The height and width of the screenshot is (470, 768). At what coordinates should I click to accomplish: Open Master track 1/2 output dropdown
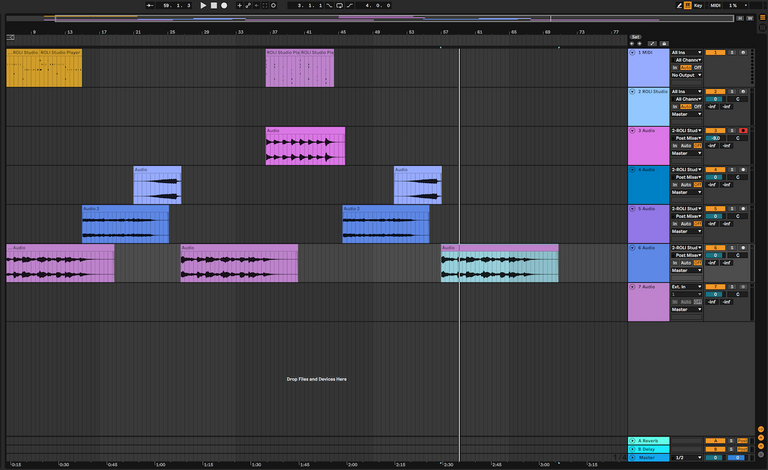(x=687, y=457)
